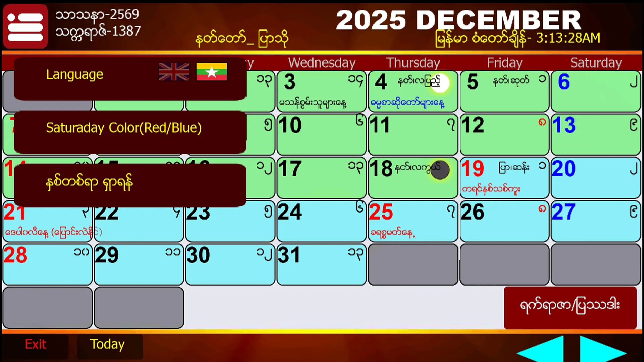Open ရက်ရာဇာ/ပြသခဲး panel
The width and height of the screenshot is (644, 362).
[571, 306]
